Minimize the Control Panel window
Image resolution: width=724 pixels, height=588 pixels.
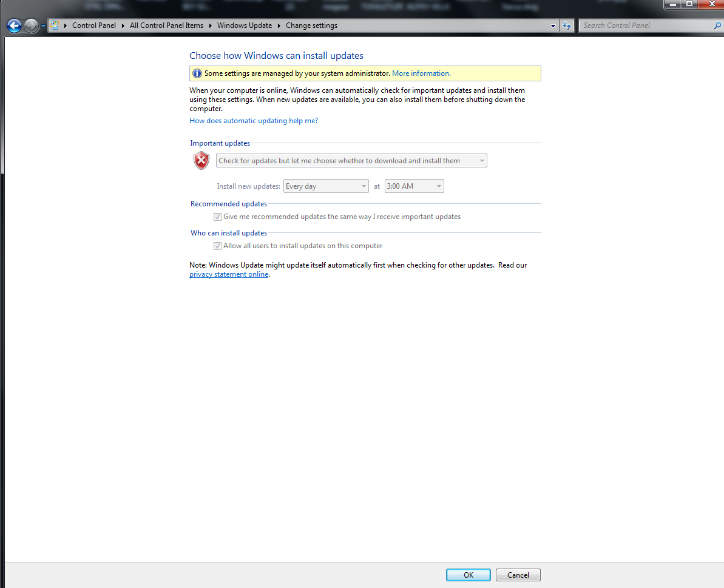coord(673,4)
